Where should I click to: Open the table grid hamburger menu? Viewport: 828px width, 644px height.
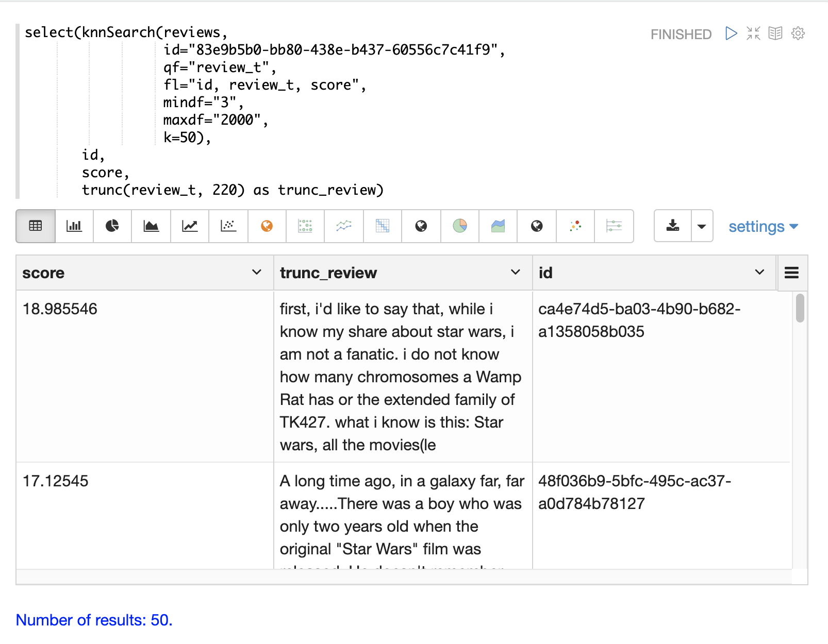(x=792, y=273)
